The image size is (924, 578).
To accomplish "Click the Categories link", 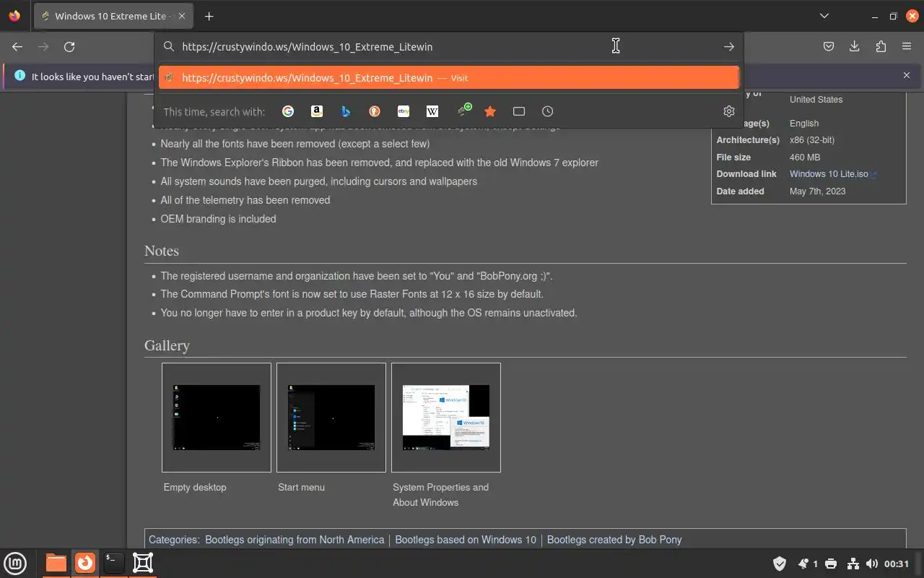I will pyautogui.click(x=172, y=540).
